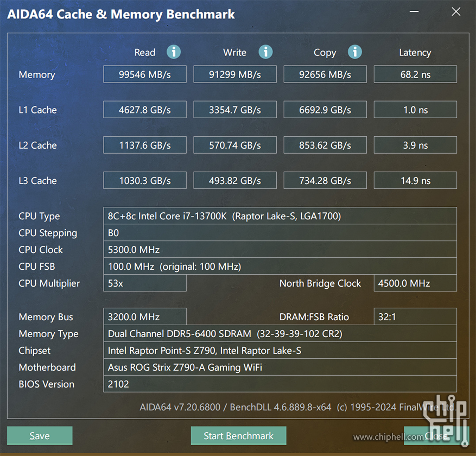The width and height of the screenshot is (476, 456).
Task: Start Benchmark button
Action: click(239, 436)
